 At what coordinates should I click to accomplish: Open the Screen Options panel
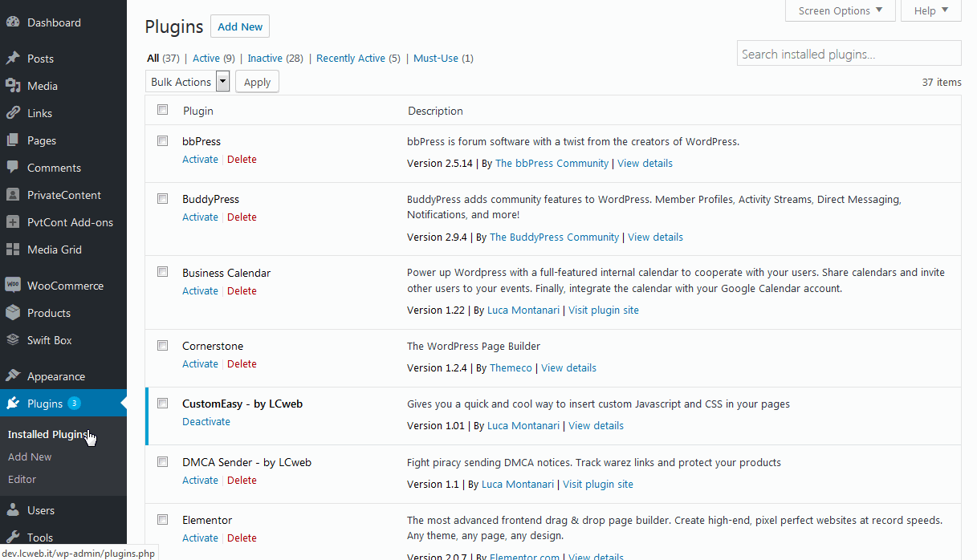coord(840,10)
